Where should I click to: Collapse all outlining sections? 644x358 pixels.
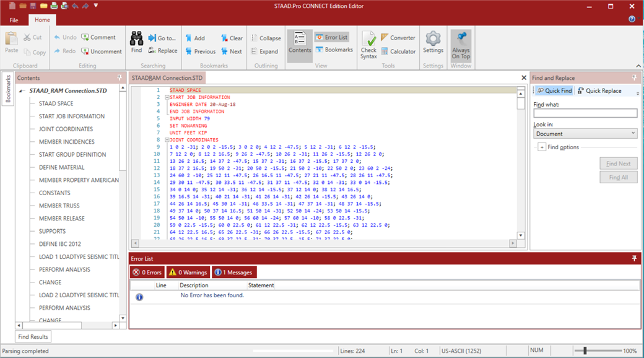266,38
